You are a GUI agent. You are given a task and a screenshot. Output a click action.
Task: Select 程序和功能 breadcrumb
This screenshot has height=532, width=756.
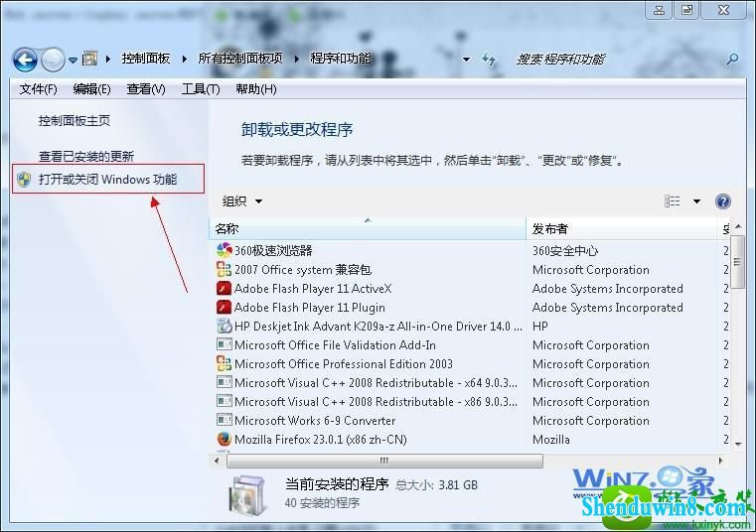click(x=341, y=59)
